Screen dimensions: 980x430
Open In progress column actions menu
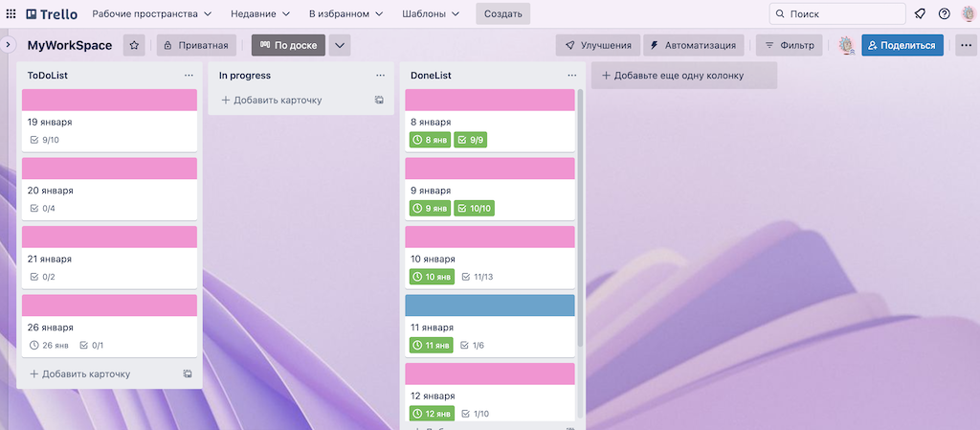click(x=380, y=76)
